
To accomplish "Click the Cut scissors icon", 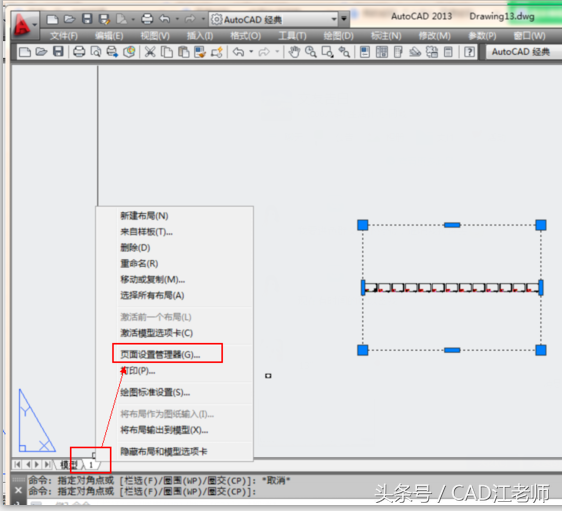I will click(x=150, y=52).
